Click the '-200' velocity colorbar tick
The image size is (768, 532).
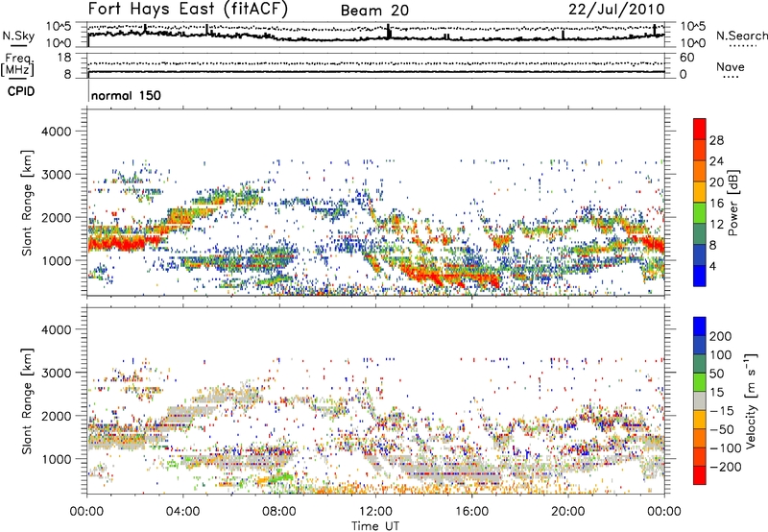pos(726,467)
